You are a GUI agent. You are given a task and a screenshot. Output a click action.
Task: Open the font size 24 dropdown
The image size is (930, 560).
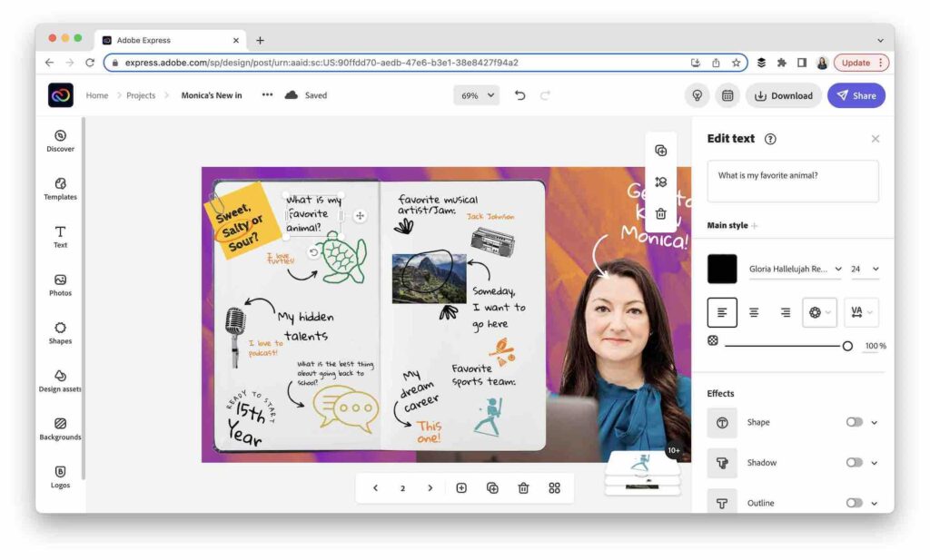(864, 270)
